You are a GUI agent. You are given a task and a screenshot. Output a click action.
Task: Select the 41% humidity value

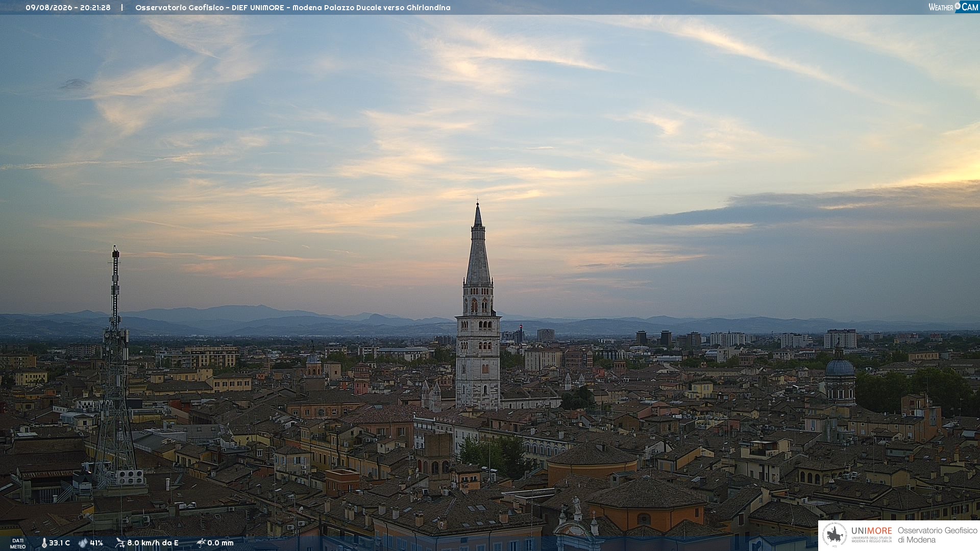(96, 543)
